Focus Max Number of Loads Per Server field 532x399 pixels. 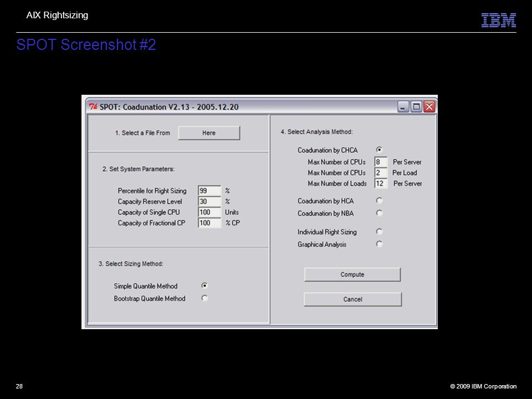(x=381, y=183)
